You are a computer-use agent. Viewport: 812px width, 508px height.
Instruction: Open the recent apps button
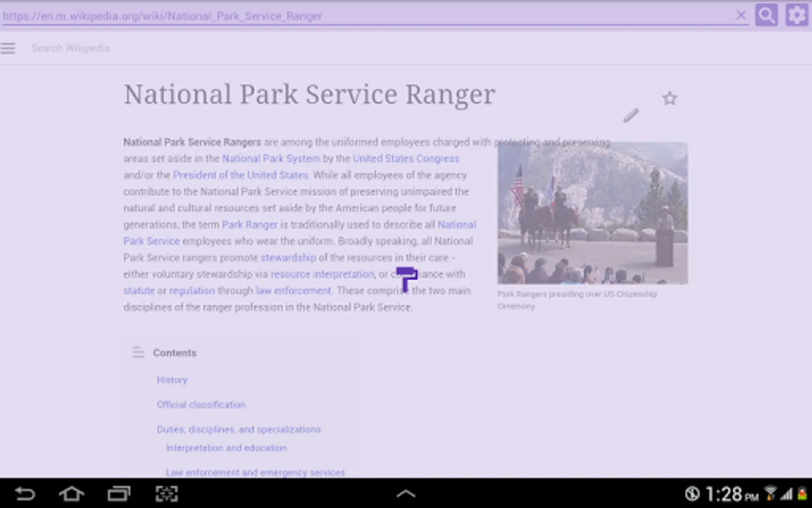(x=118, y=494)
